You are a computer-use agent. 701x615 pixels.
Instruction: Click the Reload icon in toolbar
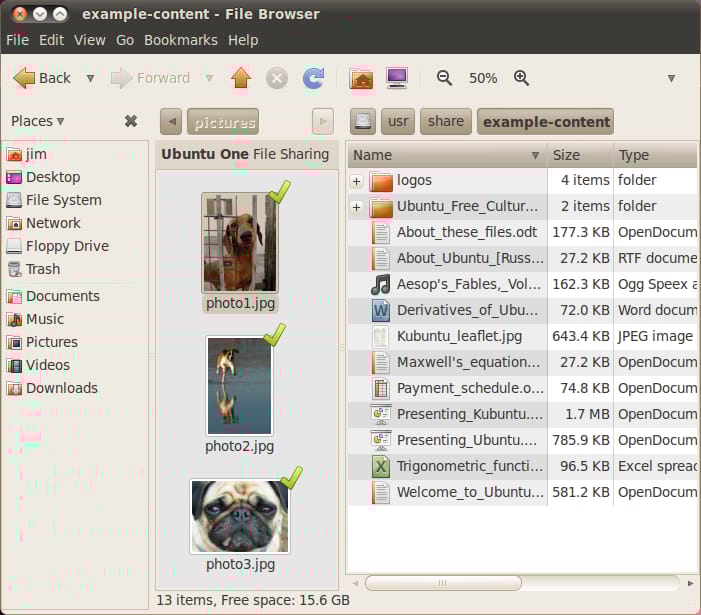click(314, 78)
